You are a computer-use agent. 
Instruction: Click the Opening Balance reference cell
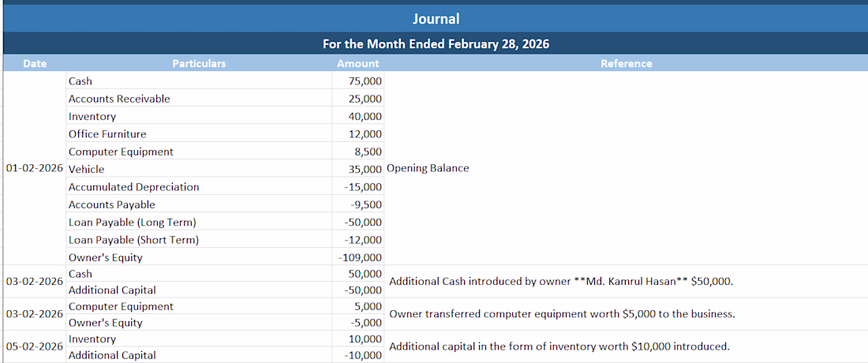pyautogui.click(x=626, y=168)
